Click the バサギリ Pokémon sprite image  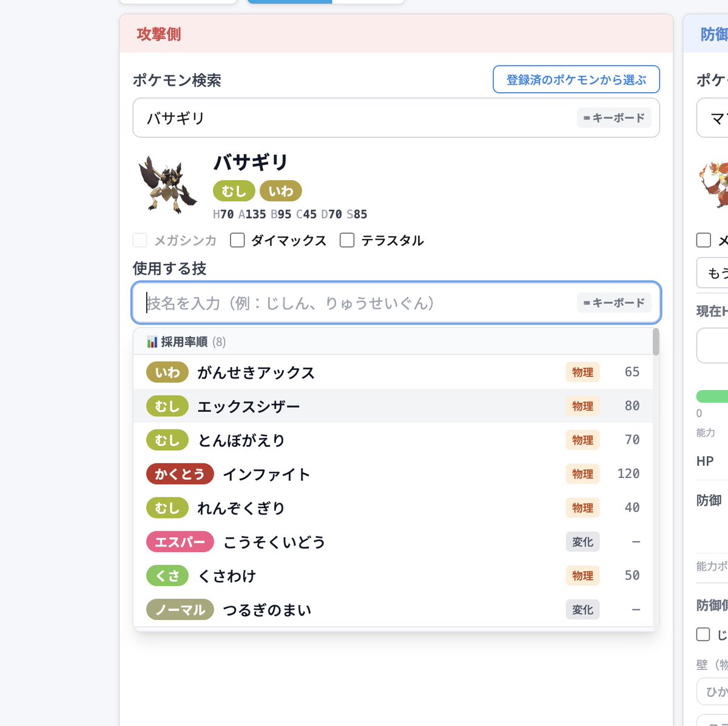(x=167, y=184)
